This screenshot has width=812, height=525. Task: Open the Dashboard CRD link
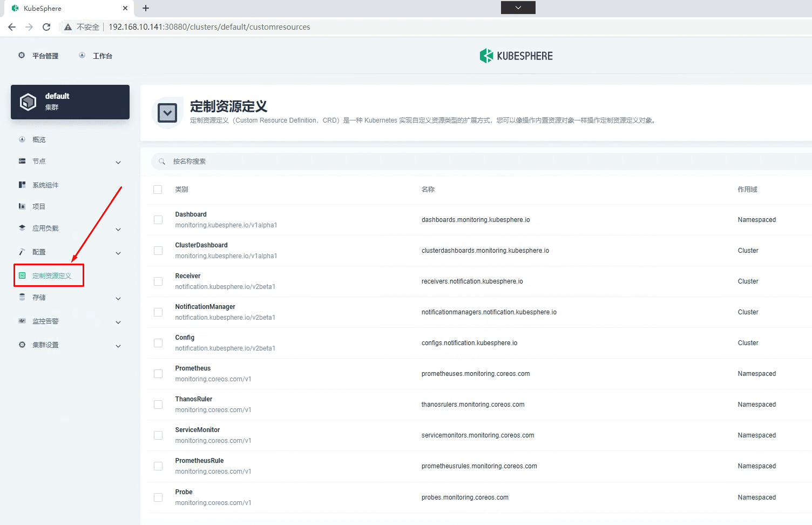(x=191, y=214)
